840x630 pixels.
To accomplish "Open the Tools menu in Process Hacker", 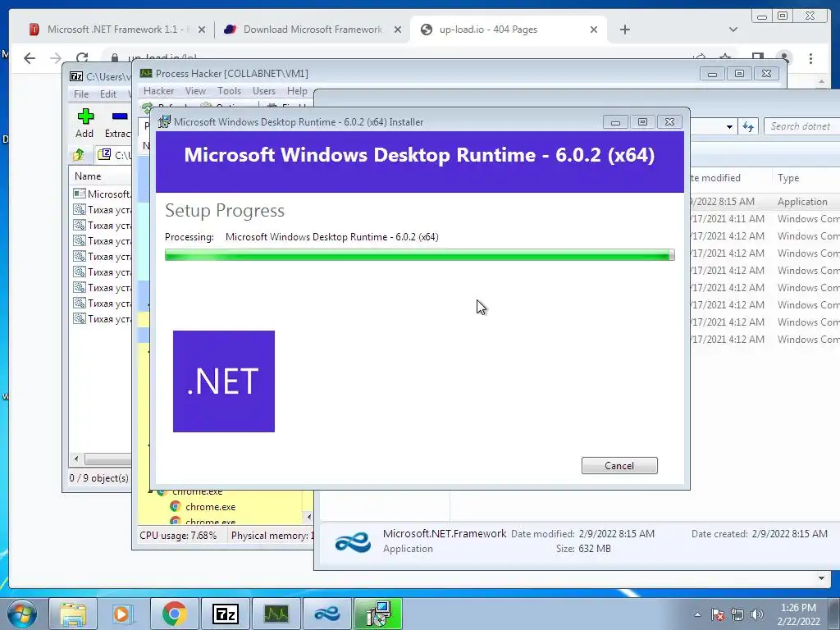I will tap(230, 91).
